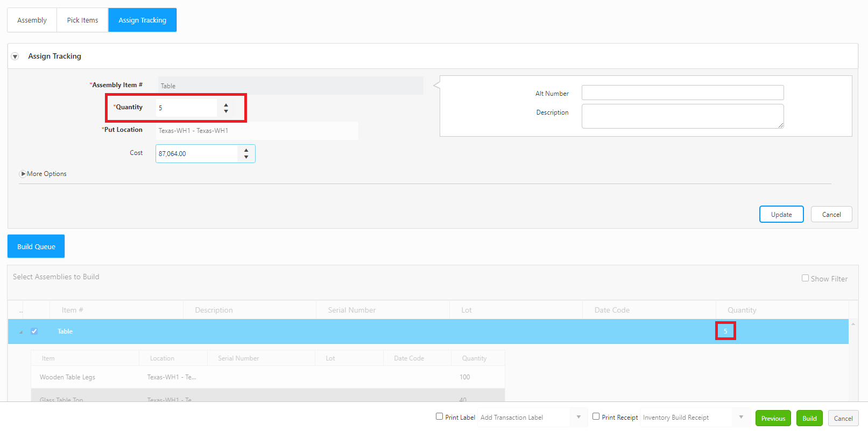Increase Cost with up arrow
Image resolution: width=868 pixels, height=431 pixels.
(246, 150)
